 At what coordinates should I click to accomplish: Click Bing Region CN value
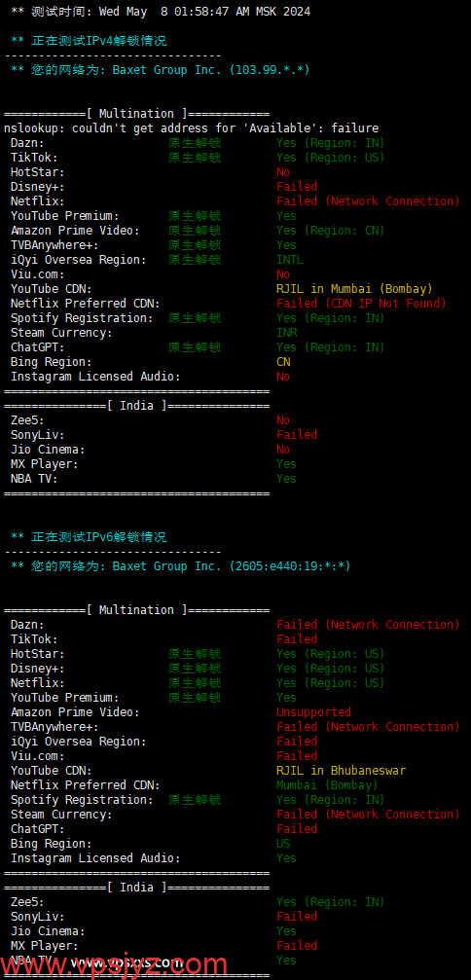click(x=283, y=362)
